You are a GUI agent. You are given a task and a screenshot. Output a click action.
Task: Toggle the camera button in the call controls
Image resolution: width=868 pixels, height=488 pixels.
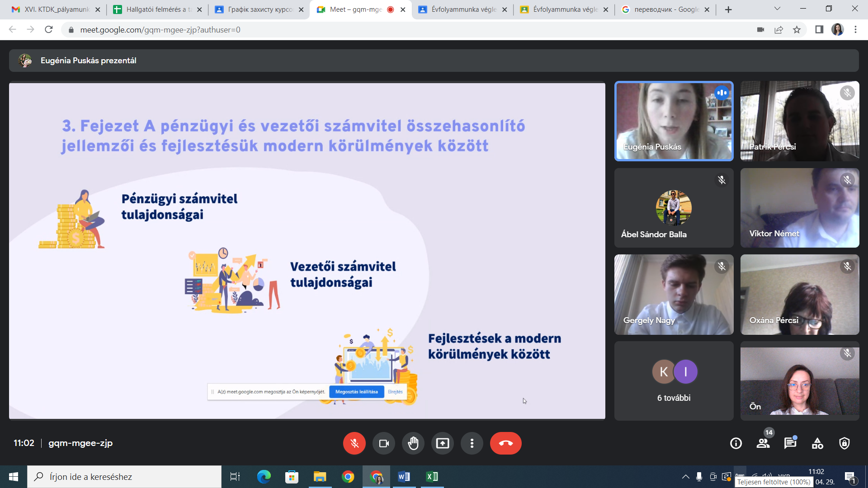(x=384, y=443)
